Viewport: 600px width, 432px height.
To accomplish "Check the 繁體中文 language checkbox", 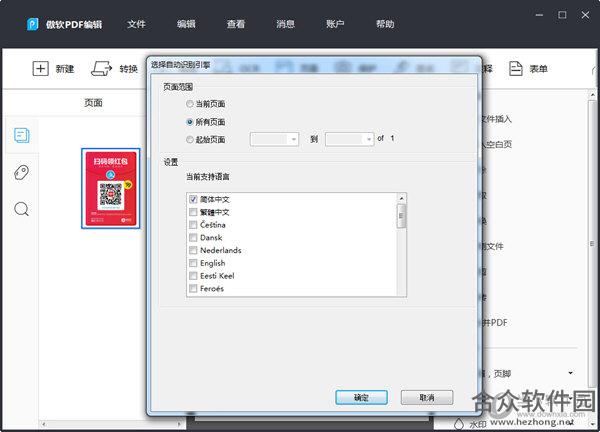I will pos(193,212).
